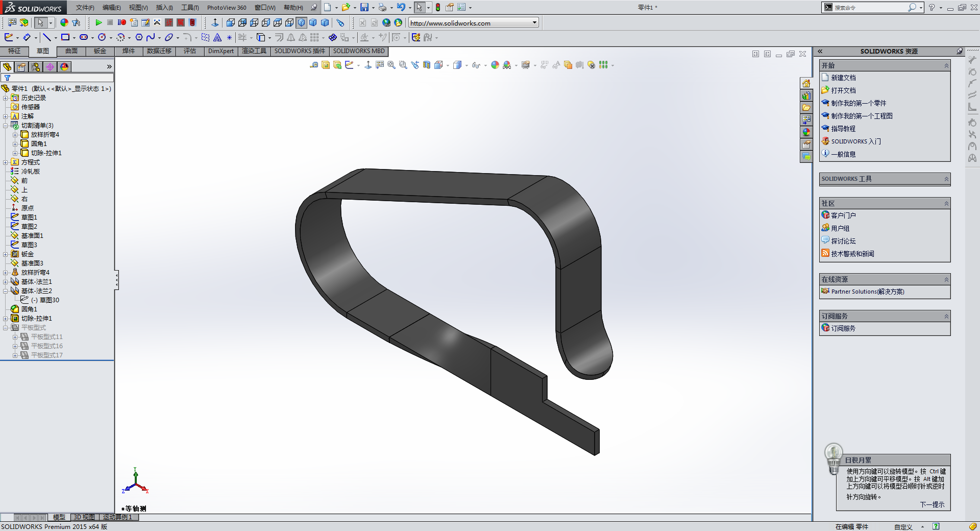
Task: Click the Edit Appearance color ball icon
Action: (x=495, y=65)
